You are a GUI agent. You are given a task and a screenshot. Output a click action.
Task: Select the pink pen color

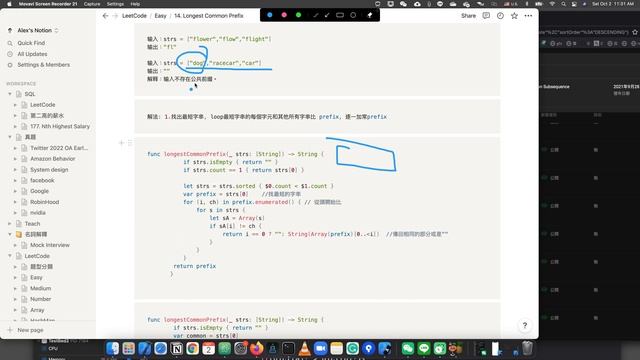click(x=284, y=15)
